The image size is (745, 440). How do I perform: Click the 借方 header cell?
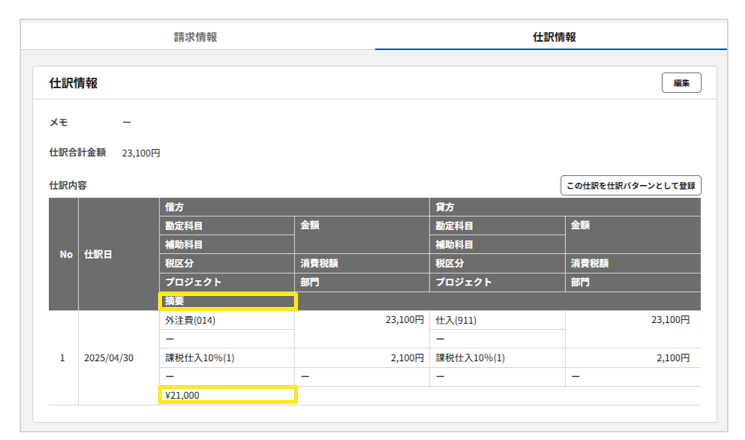(175, 207)
